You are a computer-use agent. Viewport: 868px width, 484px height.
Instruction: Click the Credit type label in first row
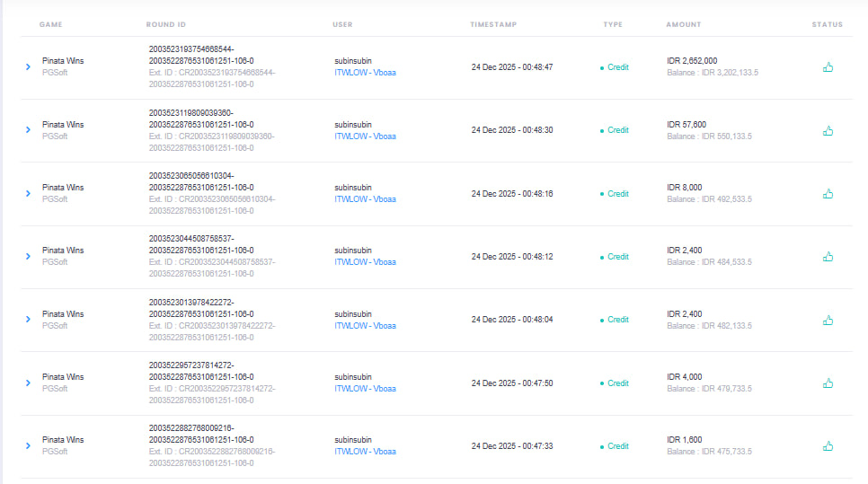click(x=617, y=67)
